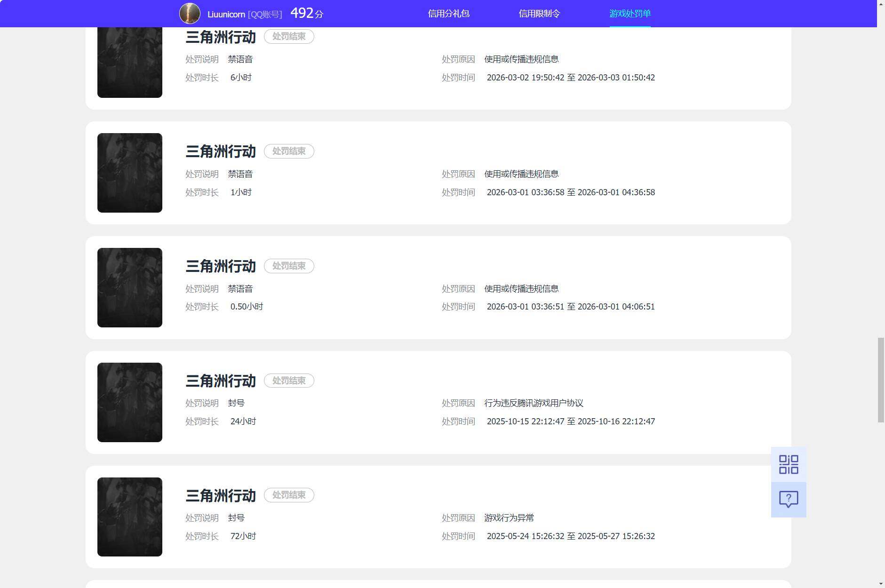Click 三角洲行动 title of the 0.50小时 record
The height and width of the screenshot is (588, 885).
[221, 266]
